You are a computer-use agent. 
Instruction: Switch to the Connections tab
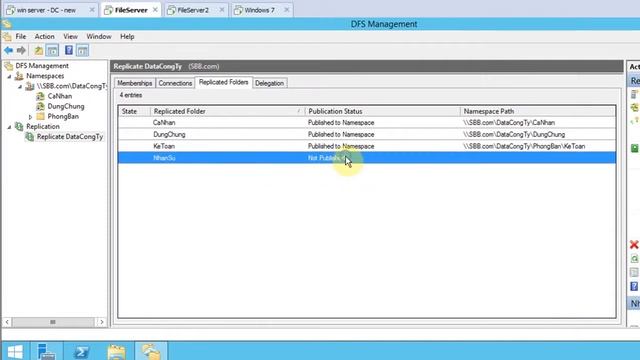(175, 83)
